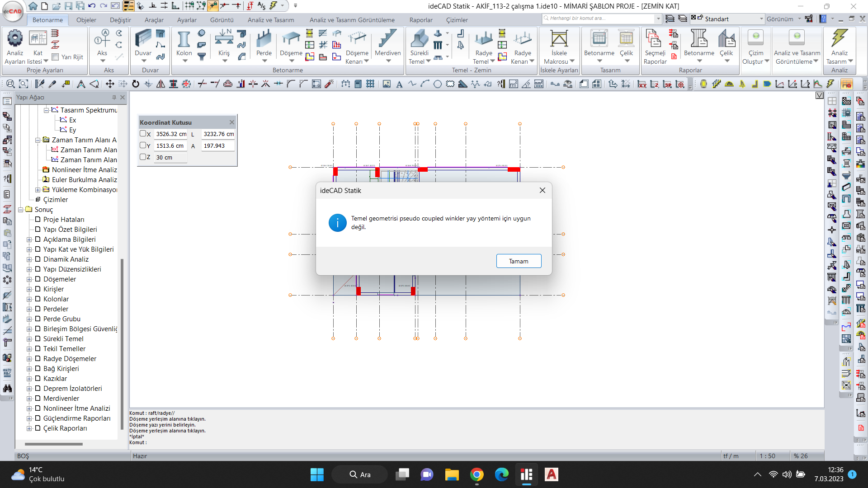Image resolution: width=868 pixels, height=488 pixels.
Task: Open the command search dropdown arrow
Action: pos(658,19)
